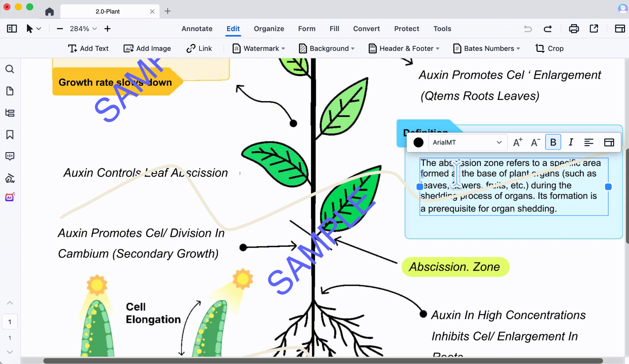Zoom out with the minus button

60,29
